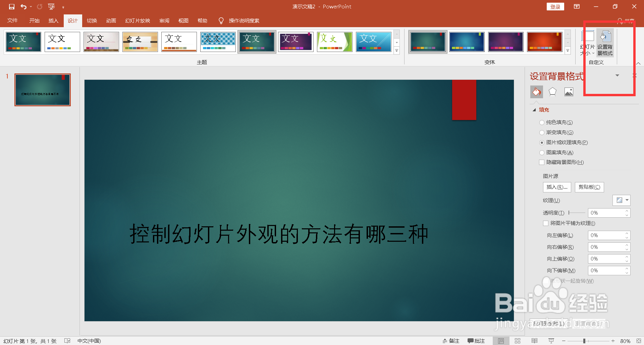The width and height of the screenshot is (644, 345).
Task: Click the 登录 sign-in button
Action: (555, 7)
